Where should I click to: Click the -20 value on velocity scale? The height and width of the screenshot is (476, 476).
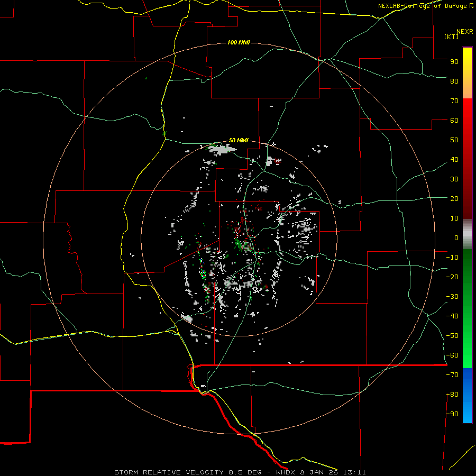tap(452, 277)
